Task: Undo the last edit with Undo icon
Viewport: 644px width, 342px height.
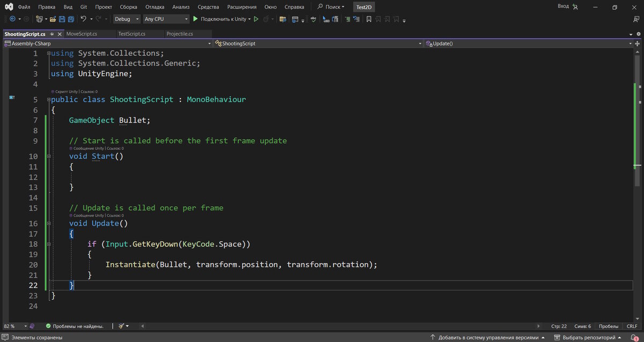Action: (x=83, y=19)
